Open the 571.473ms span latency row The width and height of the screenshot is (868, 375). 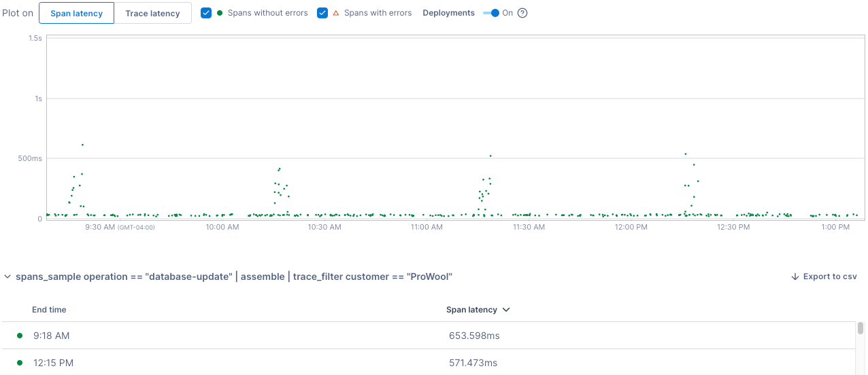[473, 363]
